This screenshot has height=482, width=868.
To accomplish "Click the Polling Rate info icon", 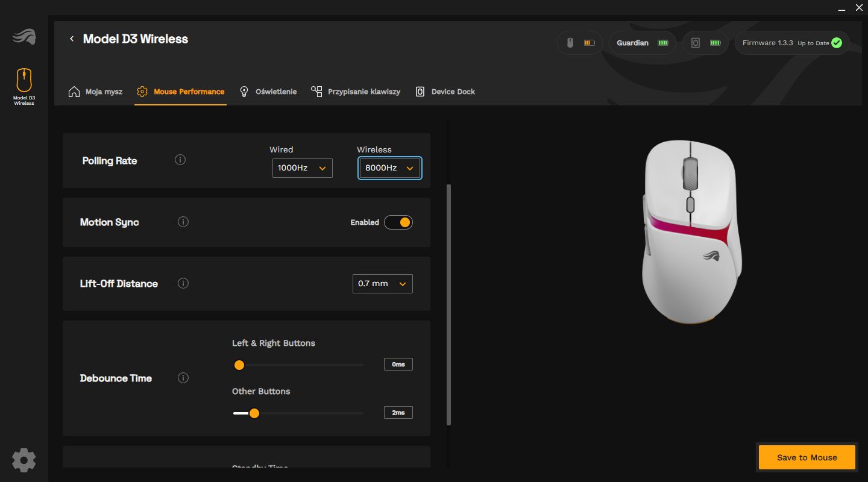I will pyautogui.click(x=180, y=160).
